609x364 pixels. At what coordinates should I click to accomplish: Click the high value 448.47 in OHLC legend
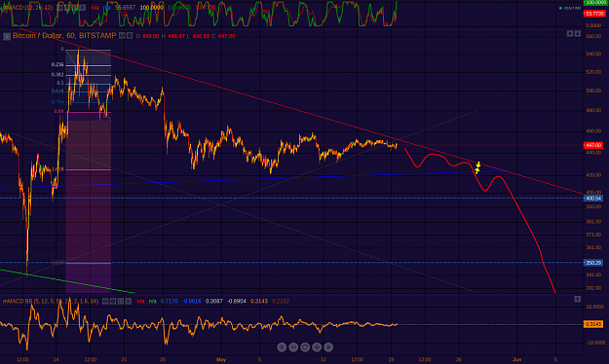tap(176, 36)
